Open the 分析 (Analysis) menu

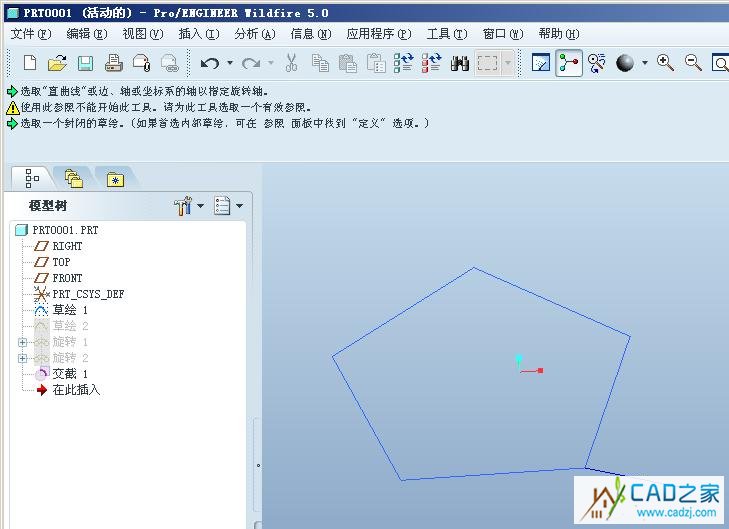254,34
